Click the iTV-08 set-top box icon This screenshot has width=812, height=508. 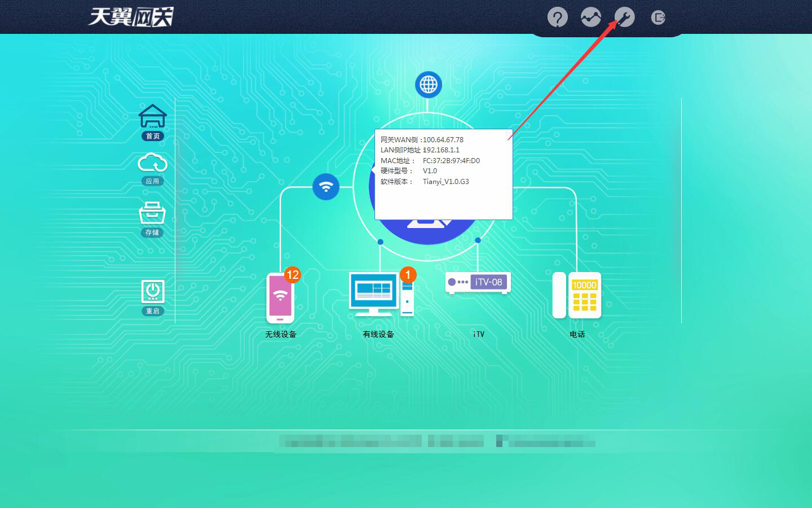[x=478, y=282]
